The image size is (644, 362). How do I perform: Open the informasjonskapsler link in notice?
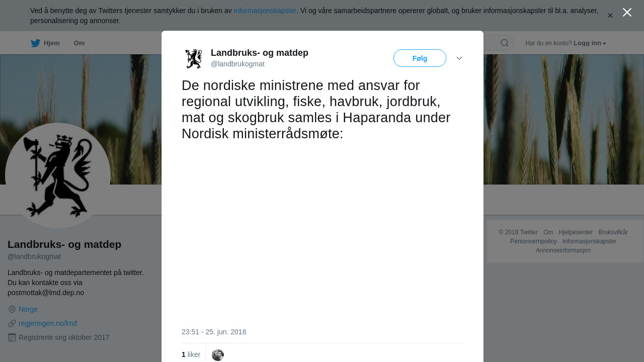coord(265,11)
